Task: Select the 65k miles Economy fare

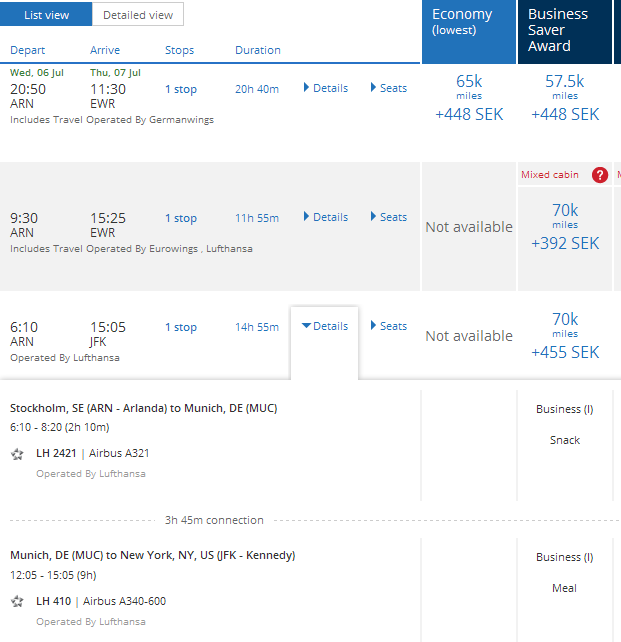Action: (468, 97)
